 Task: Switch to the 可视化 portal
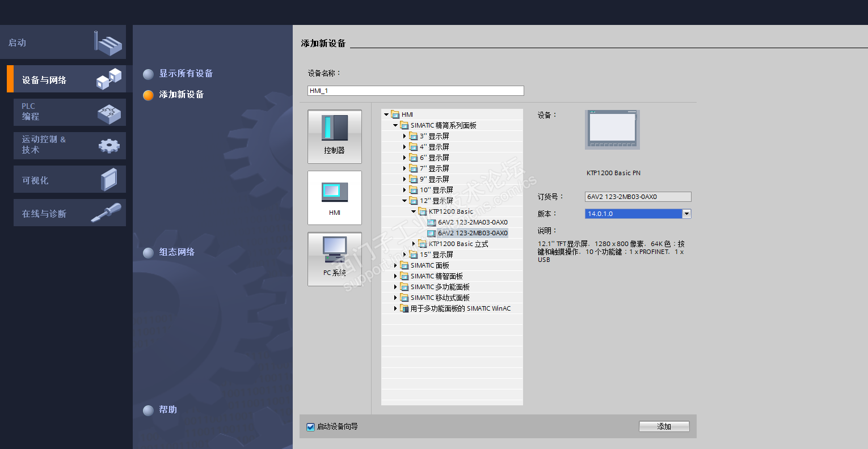[70, 179]
